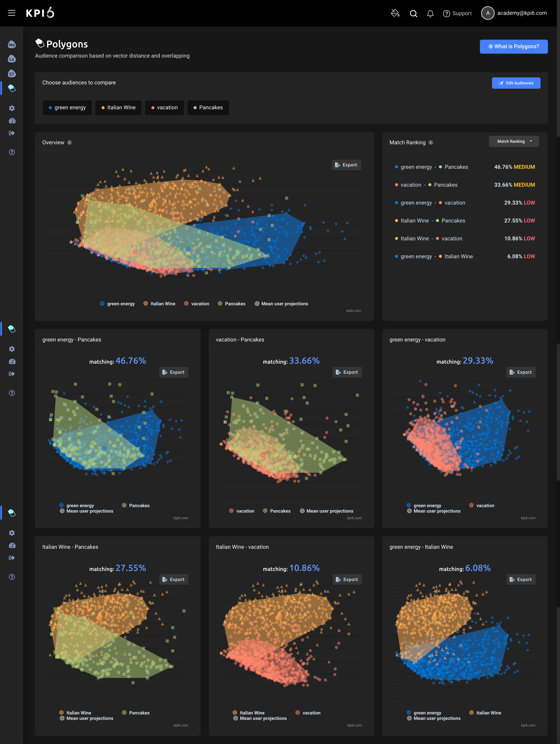Click the paint bucket theme icon in the header
The width and height of the screenshot is (560, 744).
tap(395, 13)
